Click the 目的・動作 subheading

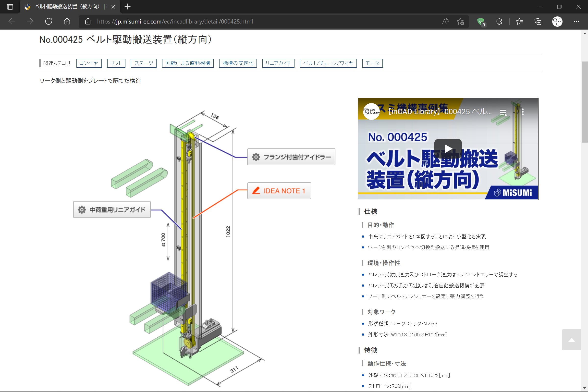click(x=380, y=225)
